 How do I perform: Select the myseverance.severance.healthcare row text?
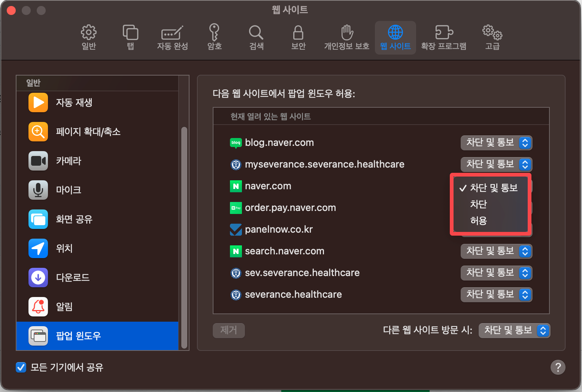(325, 164)
